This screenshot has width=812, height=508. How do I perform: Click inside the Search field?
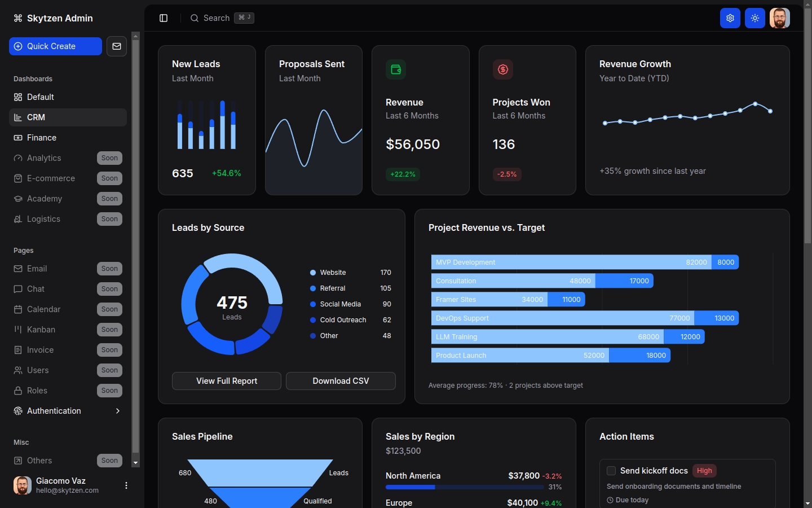pyautogui.click(x=216, y=18)
